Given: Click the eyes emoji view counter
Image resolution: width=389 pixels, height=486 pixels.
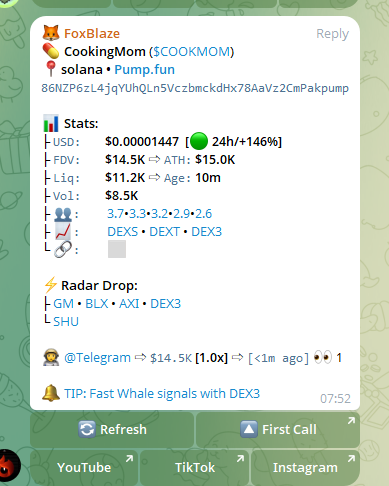Looking at the screenshot, I should click(323, 357).
